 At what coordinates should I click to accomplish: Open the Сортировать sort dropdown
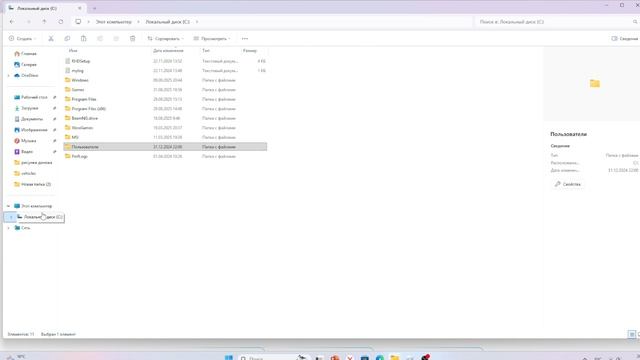165,38
